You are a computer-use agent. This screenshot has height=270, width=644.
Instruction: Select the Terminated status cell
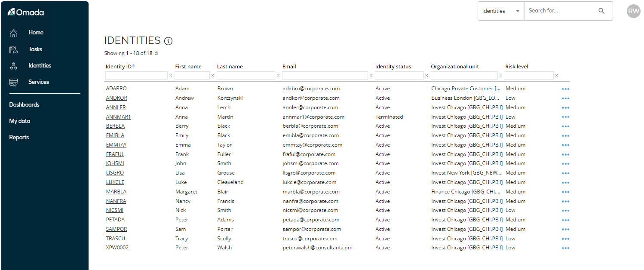pos(389,117)
